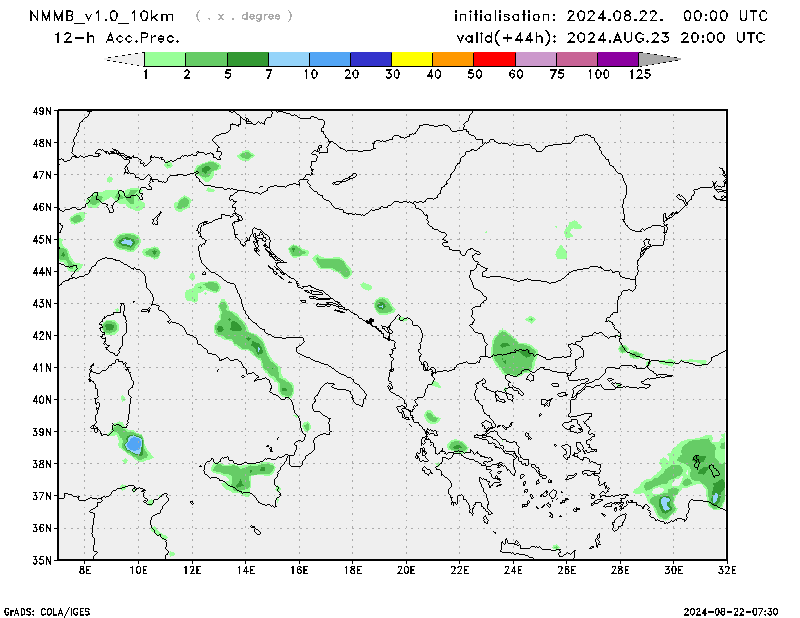Click the purple 100–125 legend swatch
800x618 pixels.
[x=618, y=60]
